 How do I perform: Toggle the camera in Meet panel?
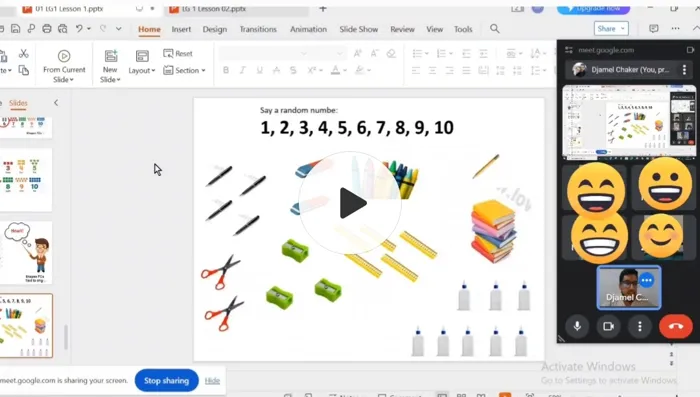click(x=608, y=326)
